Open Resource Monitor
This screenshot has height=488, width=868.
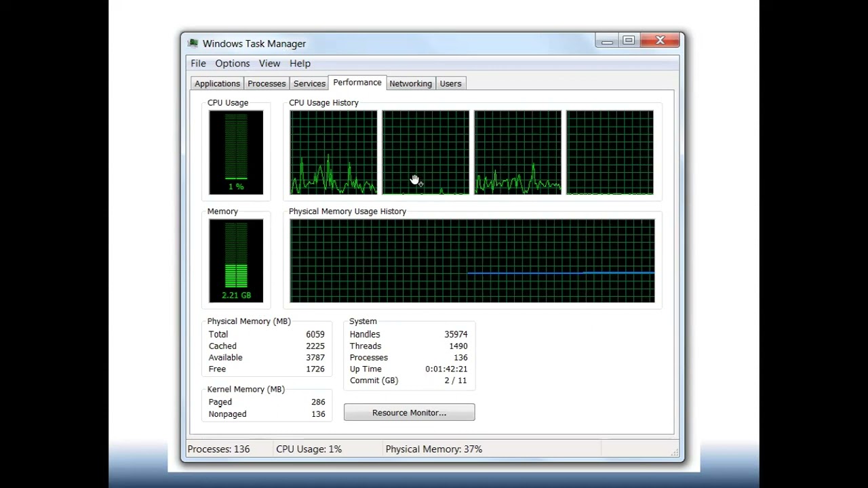(x=409, y=413)
